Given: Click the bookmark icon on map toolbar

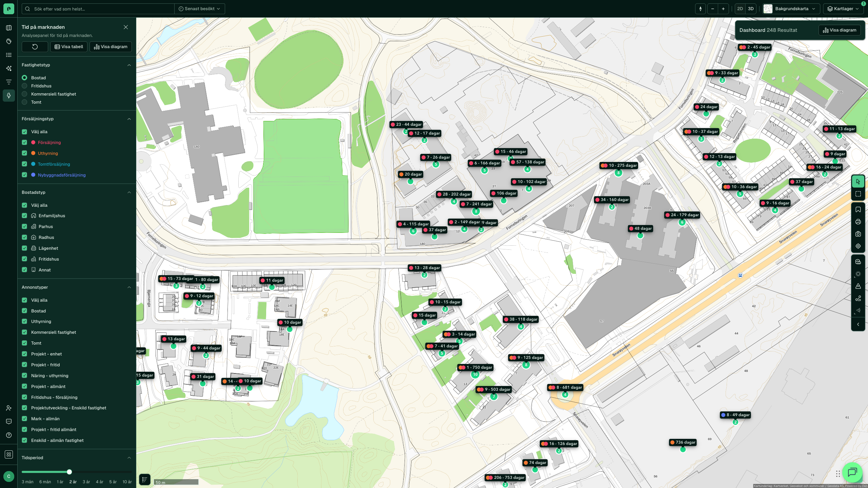Looking at the screenshot, I should click(858, 209).
